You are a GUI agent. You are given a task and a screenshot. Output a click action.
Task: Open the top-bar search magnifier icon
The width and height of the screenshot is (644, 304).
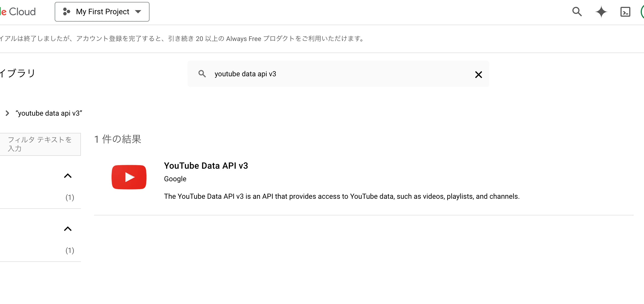[577, 12]
